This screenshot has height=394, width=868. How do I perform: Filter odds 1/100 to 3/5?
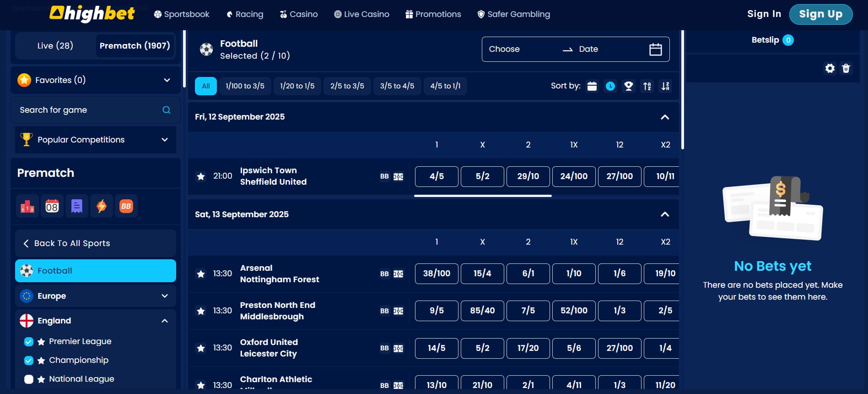(x=245, y=86)
